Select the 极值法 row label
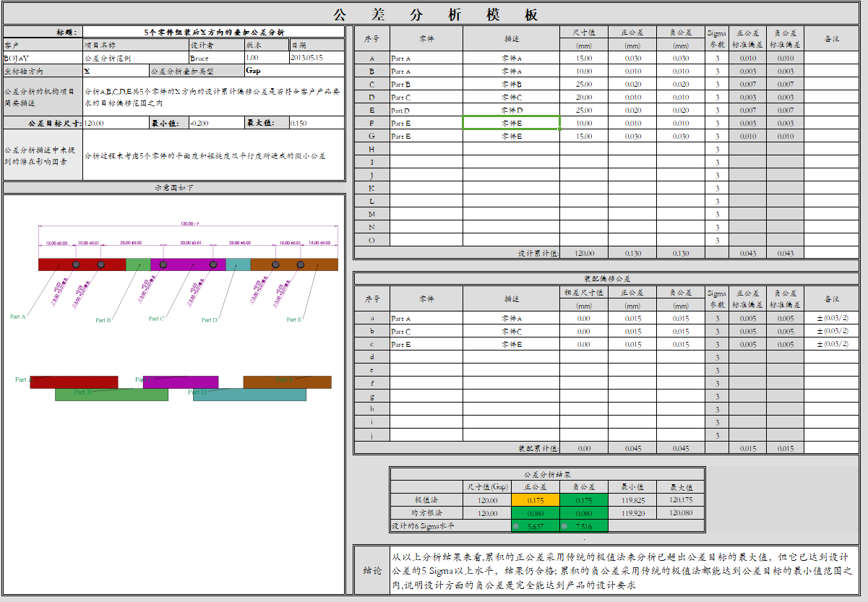This screenshot has width=868, height=602. pyautogui.click(x=426, y=500)
